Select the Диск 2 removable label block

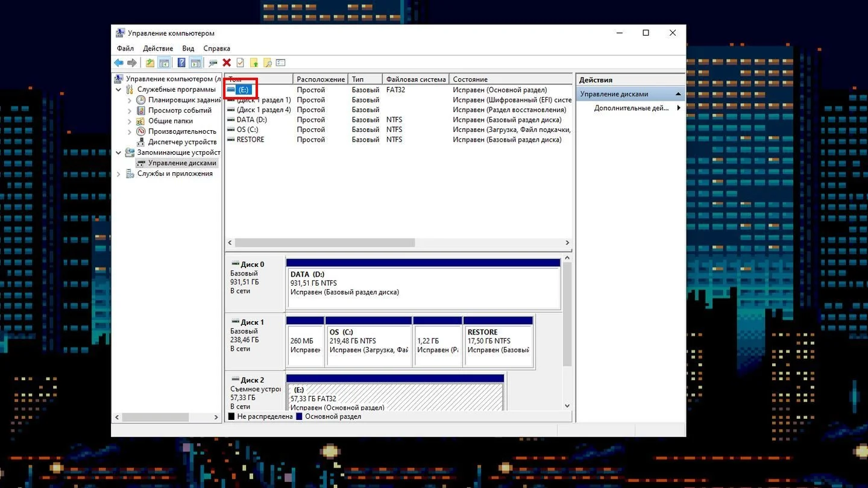click(255, 390)
